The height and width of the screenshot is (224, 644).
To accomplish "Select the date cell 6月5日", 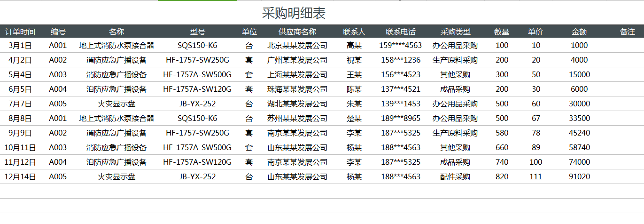I will click(x=20, y=89).
